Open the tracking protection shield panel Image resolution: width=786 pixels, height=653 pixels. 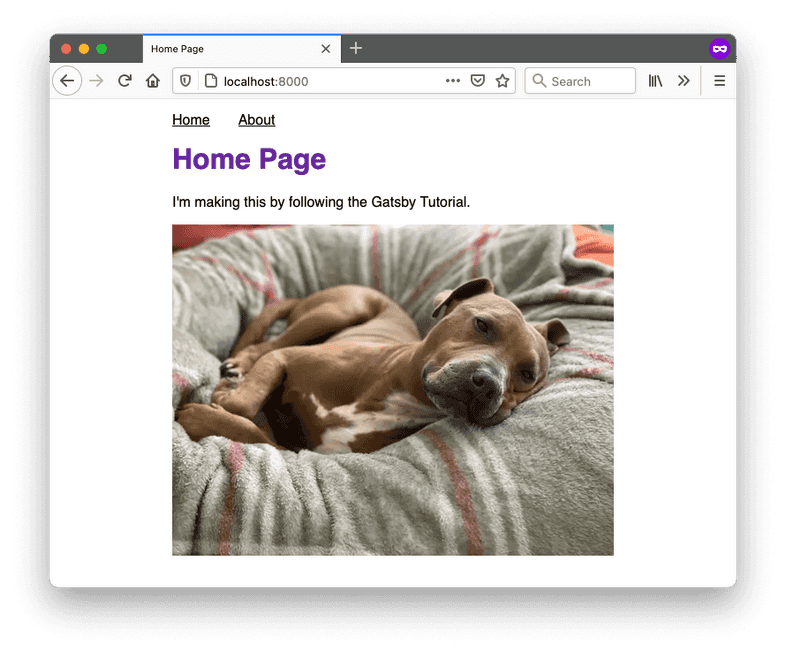[185, 81]
